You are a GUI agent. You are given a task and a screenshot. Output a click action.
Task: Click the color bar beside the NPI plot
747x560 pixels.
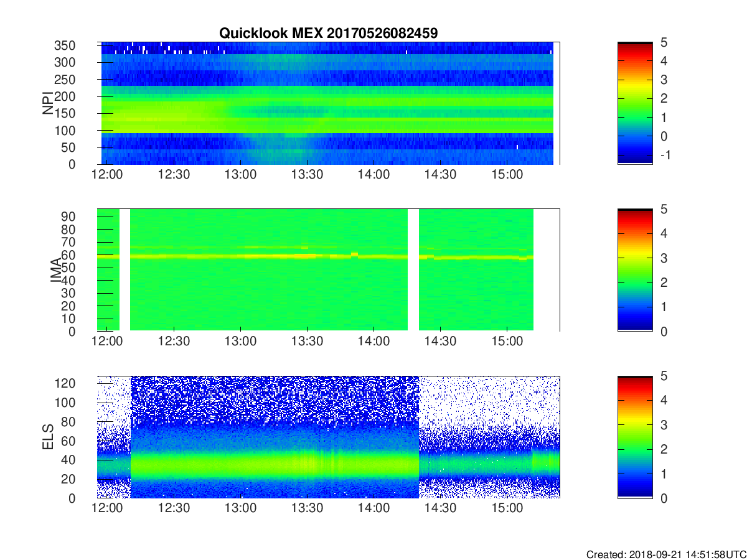tap(635, 103)
